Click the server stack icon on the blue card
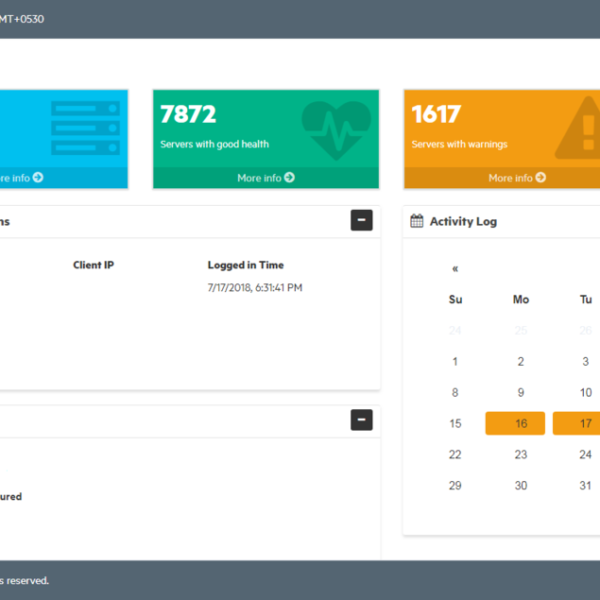Screen dimensions: 600x600 point(85,127)
